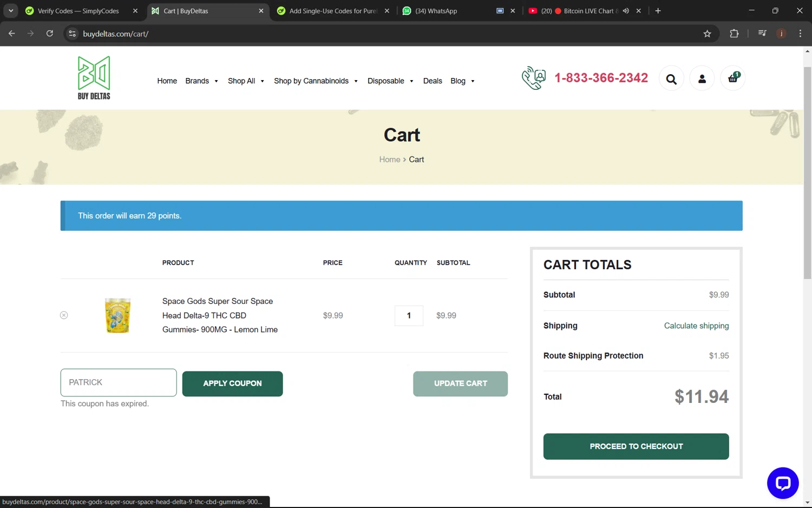Open a new browser tab
Viewport: 812px width, 508px height.
(658, 11)
